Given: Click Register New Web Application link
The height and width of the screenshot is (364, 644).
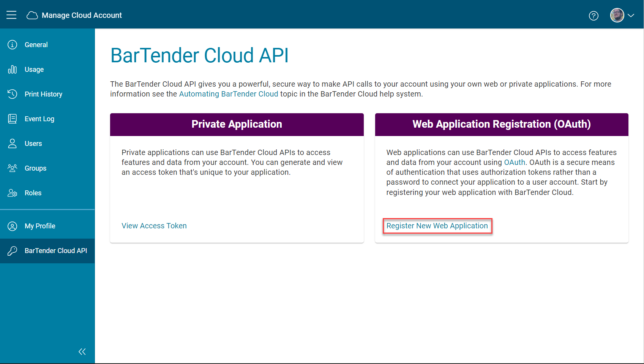Looking at the screenshot, I should pos(437,226).
